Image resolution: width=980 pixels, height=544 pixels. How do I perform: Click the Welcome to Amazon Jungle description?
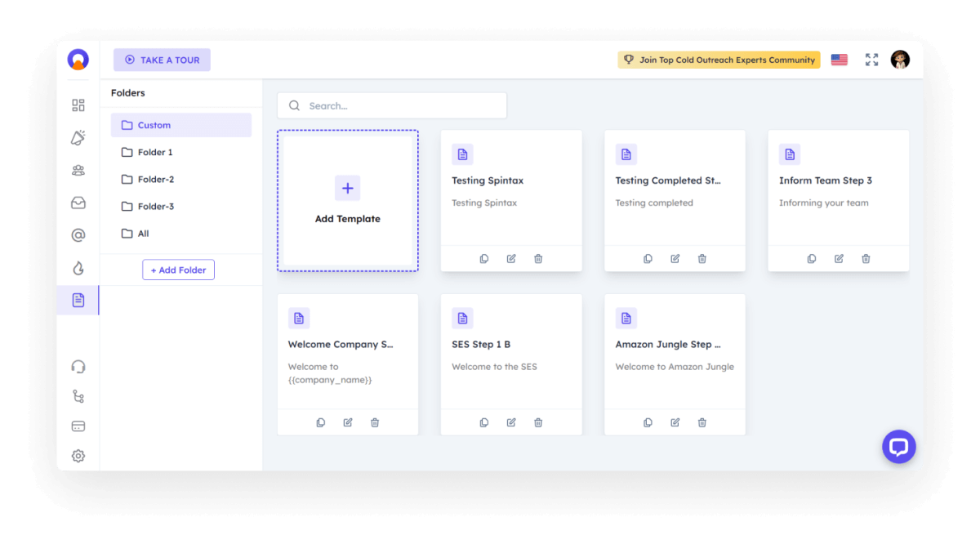675,367
